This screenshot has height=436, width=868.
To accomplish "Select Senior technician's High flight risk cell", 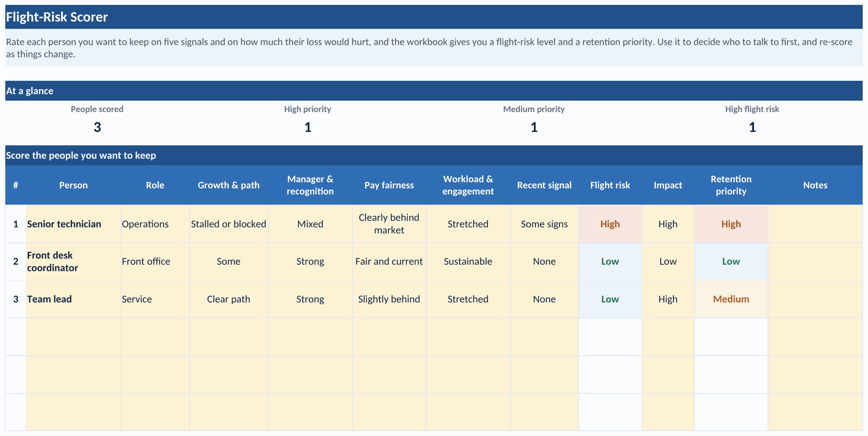I will point(610,224).
